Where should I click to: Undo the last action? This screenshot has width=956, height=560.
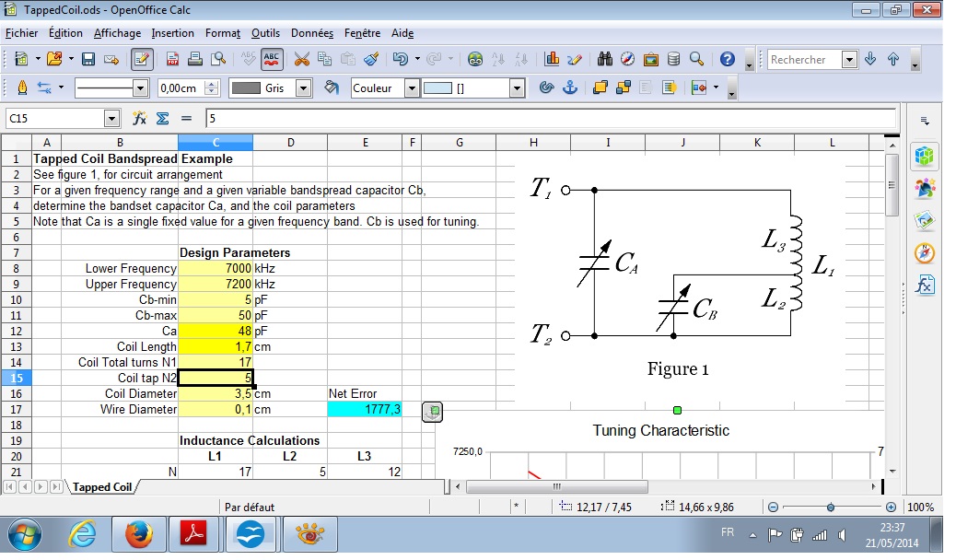[401, 59]
